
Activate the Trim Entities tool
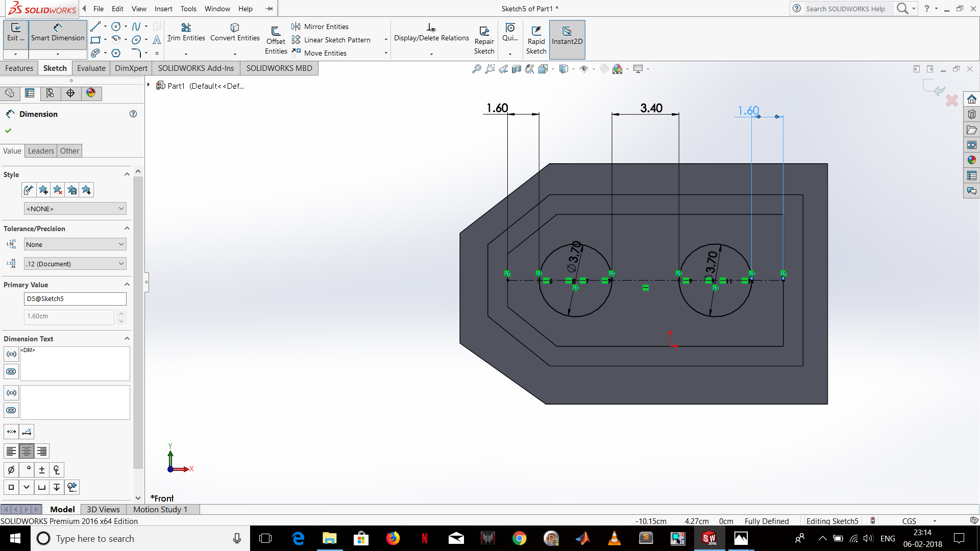tap(185, 32)
